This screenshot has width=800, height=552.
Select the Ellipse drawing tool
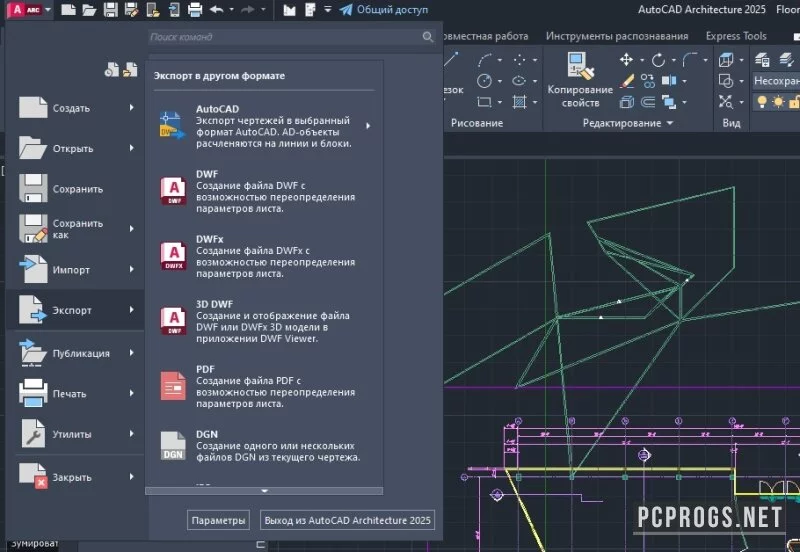pyautogui.click(x=519, y=81)
